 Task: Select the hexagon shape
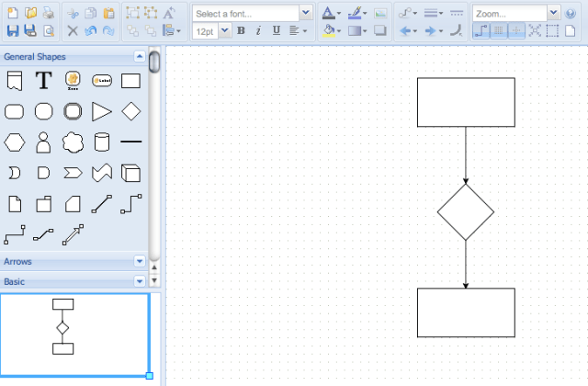[14, 142]
